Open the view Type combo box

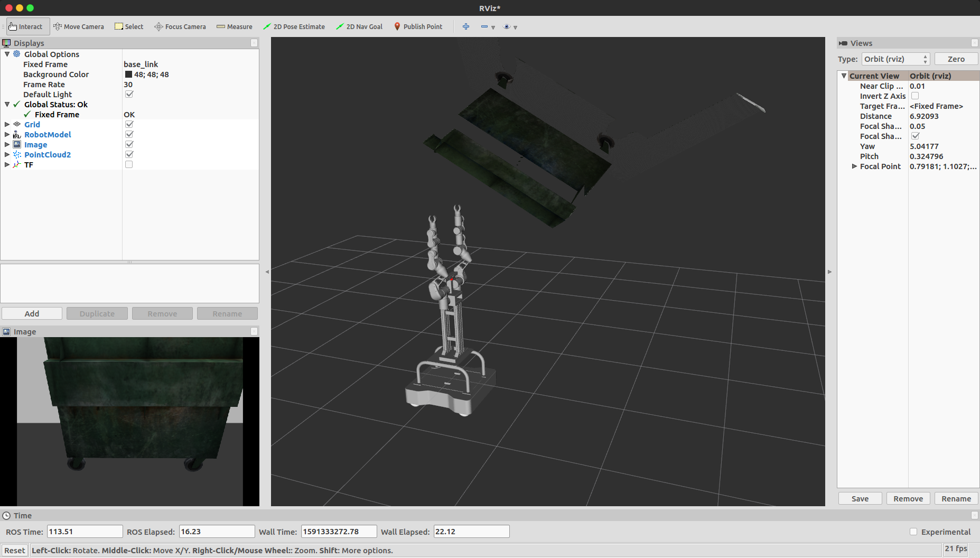[895, 59]
